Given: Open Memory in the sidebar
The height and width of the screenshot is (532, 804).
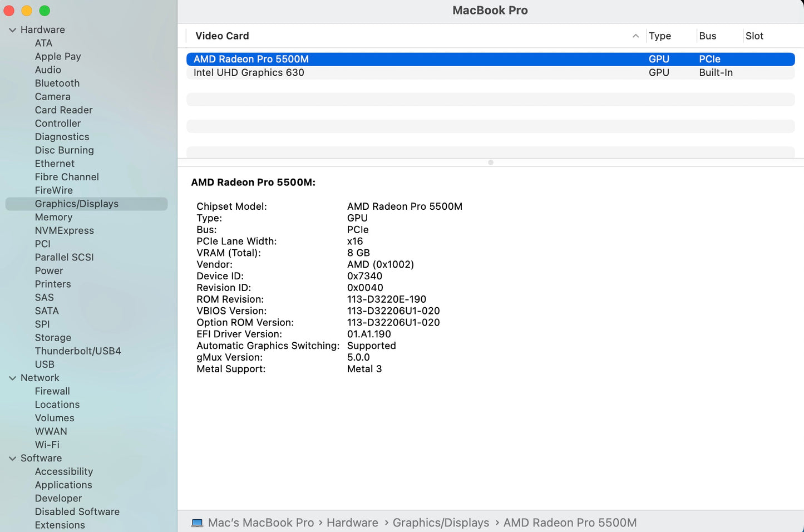Looking at the screenshot, I should coord(53,217).
